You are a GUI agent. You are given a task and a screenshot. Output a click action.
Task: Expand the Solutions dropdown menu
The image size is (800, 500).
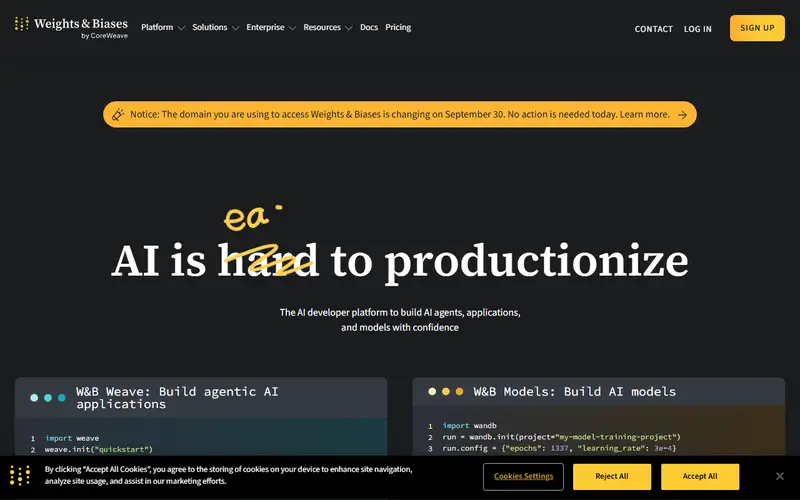tap(215, 28)
